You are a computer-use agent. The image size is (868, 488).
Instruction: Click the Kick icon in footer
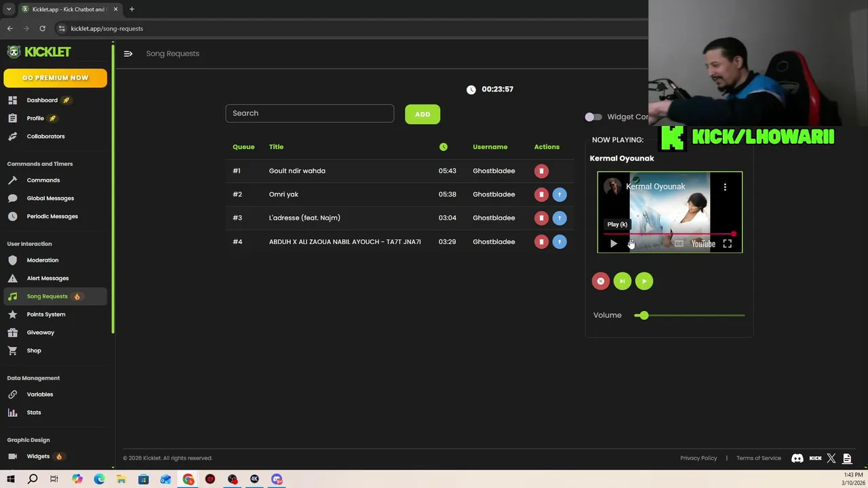815,458
